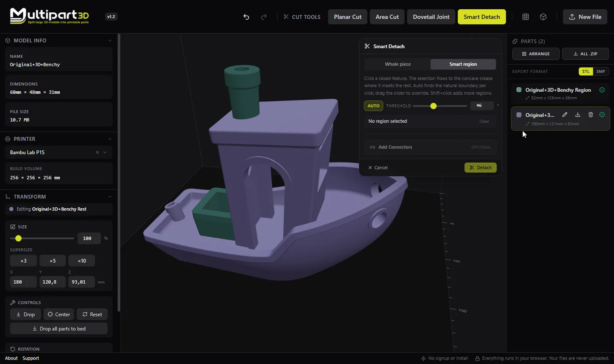Download the selected part via its download icon
The width and height of the screenshot is (614, 364).
(x=578, y=115)
